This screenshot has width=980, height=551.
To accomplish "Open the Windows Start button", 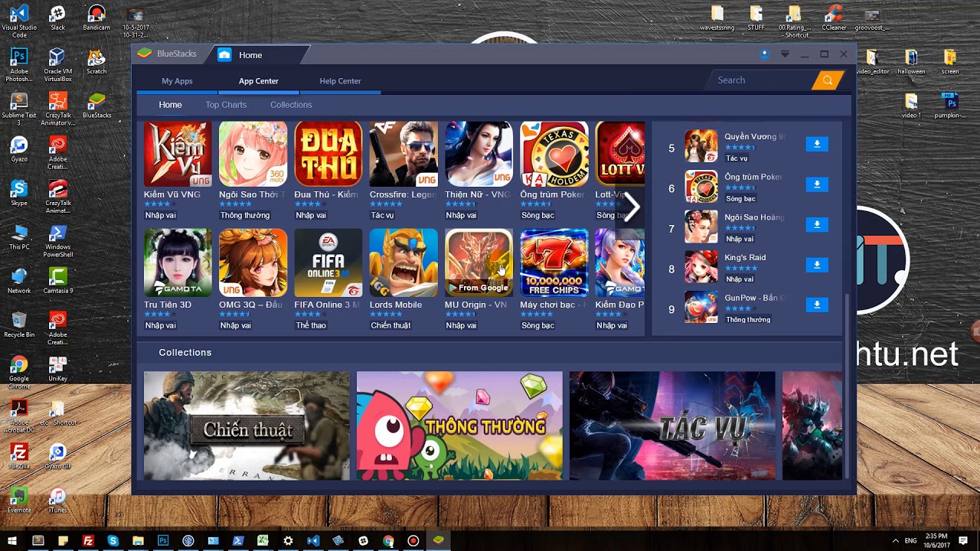I will [11, 540].
